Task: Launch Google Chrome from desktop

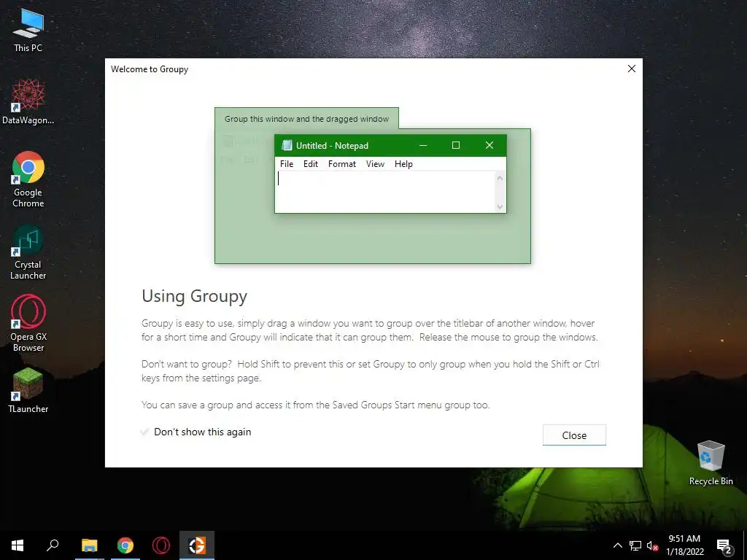Action: pos(28,179)
